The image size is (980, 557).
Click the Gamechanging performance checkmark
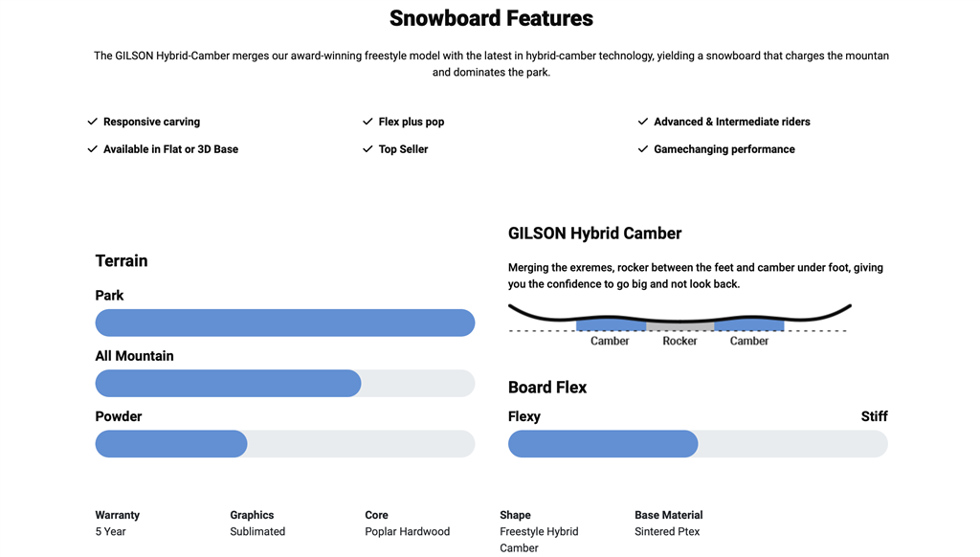pos(643,149)
